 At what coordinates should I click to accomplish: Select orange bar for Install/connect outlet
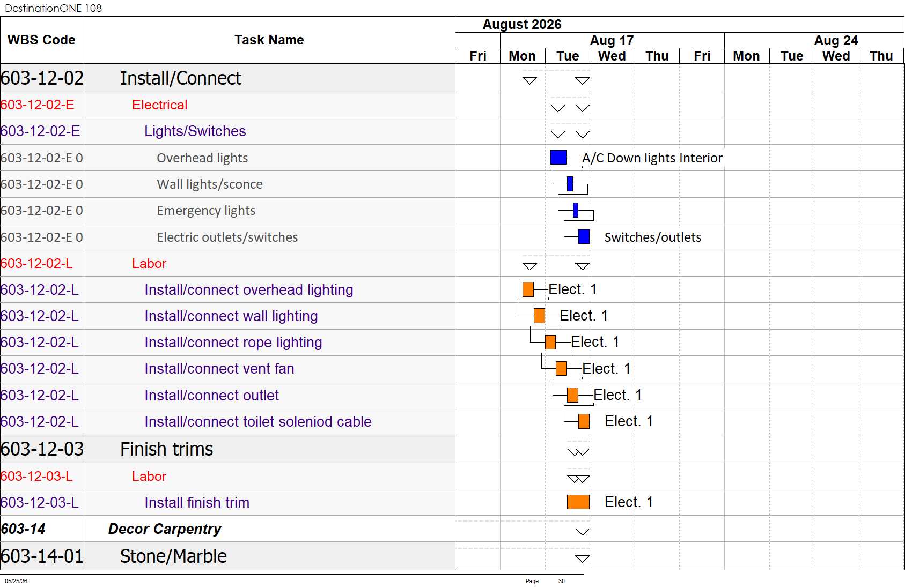573,395
